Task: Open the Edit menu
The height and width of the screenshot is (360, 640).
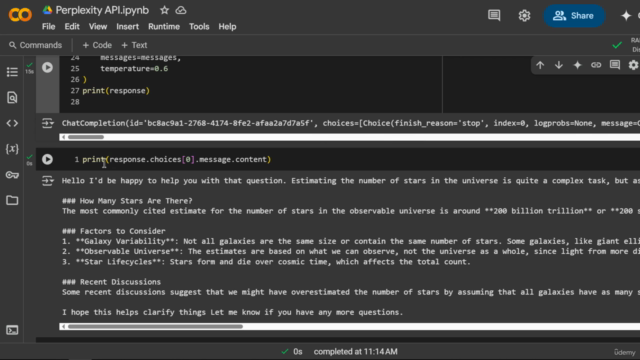Action: click(72, 27)
